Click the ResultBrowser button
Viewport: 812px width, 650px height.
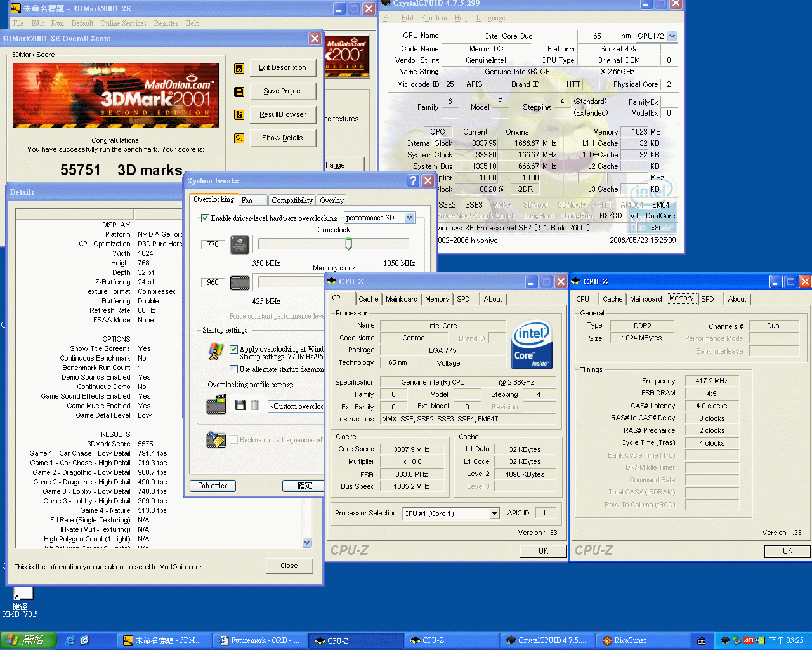[282, 114]
